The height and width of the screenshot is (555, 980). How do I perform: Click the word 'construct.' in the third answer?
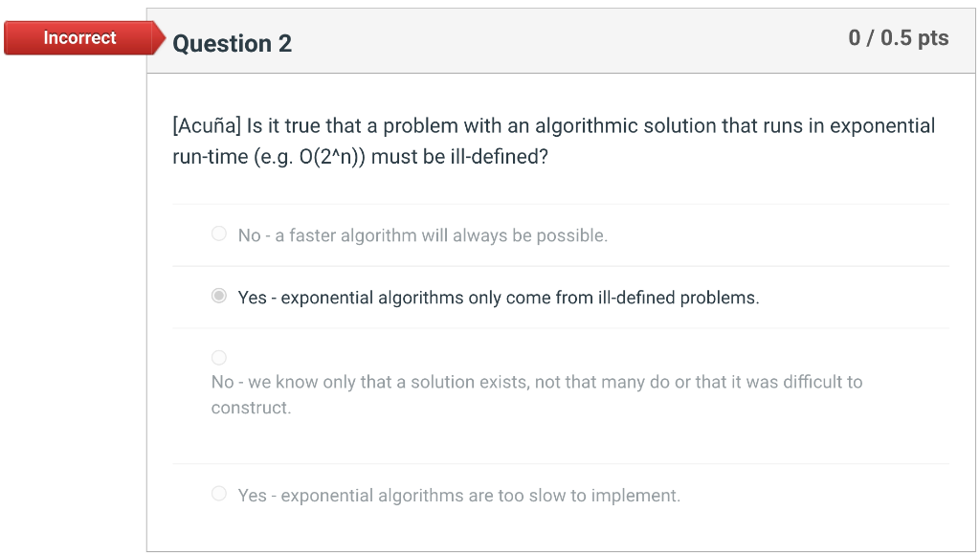pyautogui.click(x=251, y=408)
